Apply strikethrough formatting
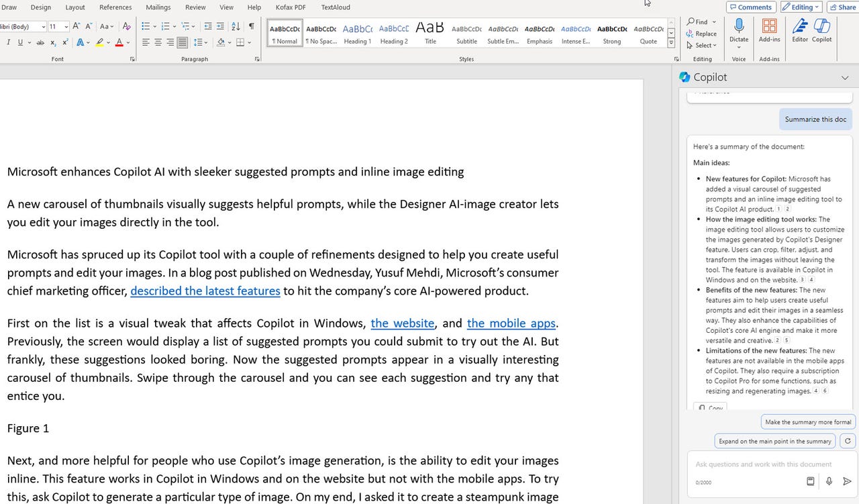The width and height of the screenshot is (859, 504). (x=40, y=42)
